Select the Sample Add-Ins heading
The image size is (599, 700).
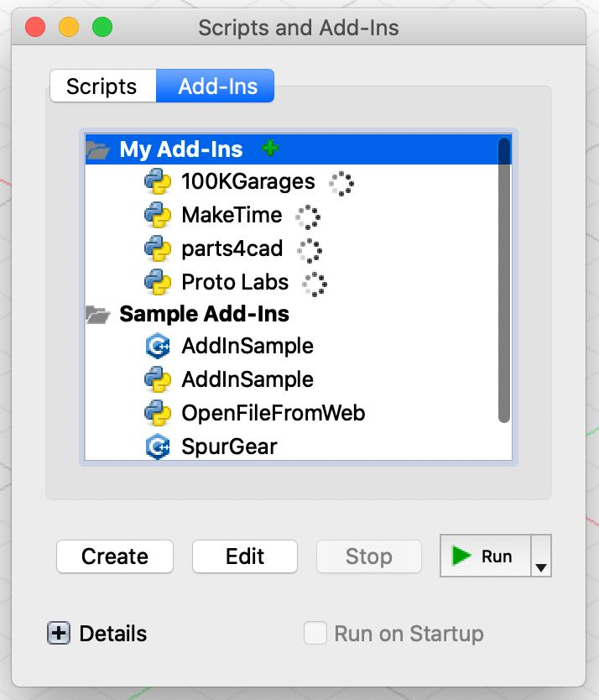pyautogui.click(x=205, y=314)
